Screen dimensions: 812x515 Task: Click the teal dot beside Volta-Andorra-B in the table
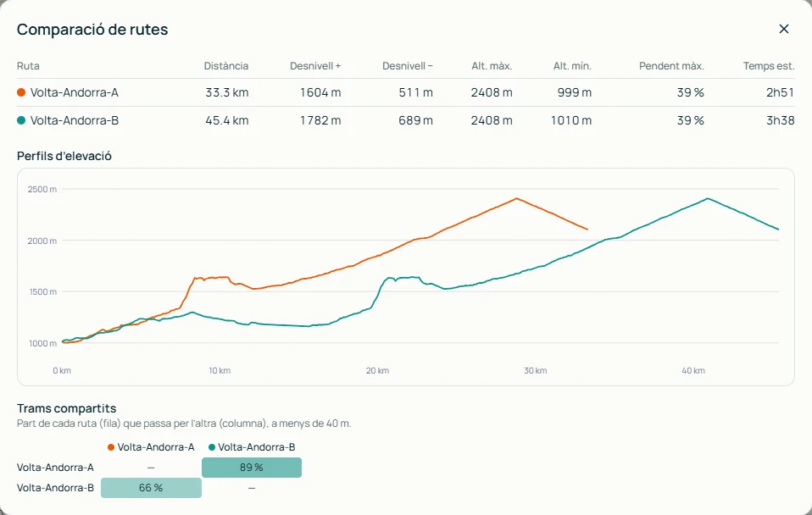(21, 120)
